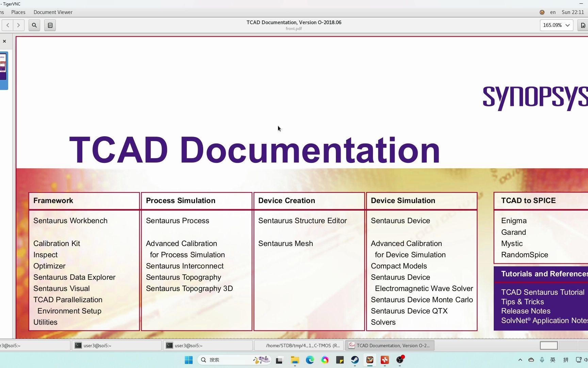Open the Utilities manual link

[x=46, y=322]
